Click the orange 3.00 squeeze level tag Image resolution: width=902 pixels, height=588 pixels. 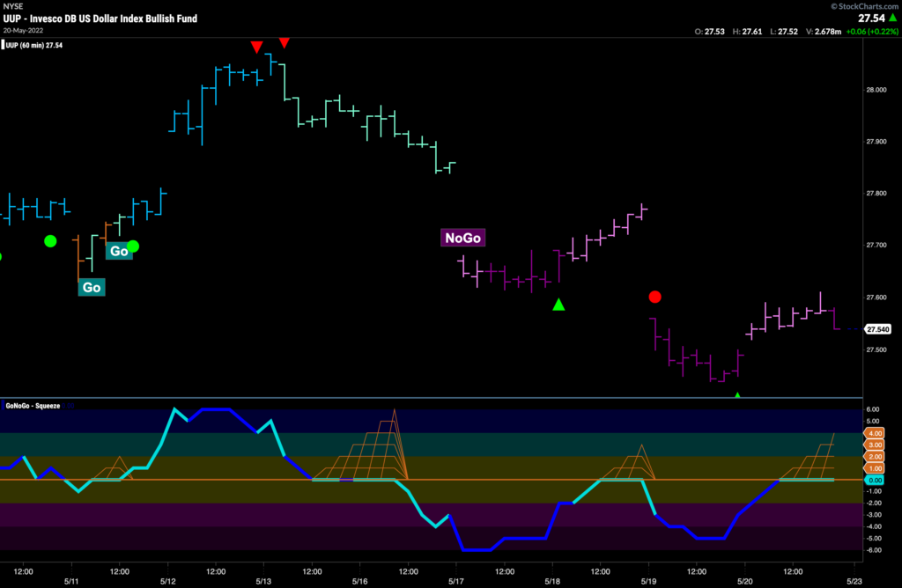coord(875,445)
